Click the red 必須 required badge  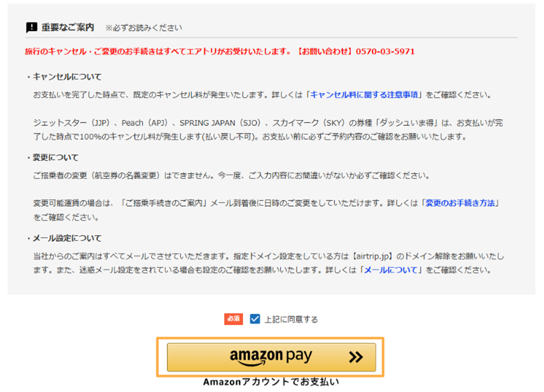(233, 319)
